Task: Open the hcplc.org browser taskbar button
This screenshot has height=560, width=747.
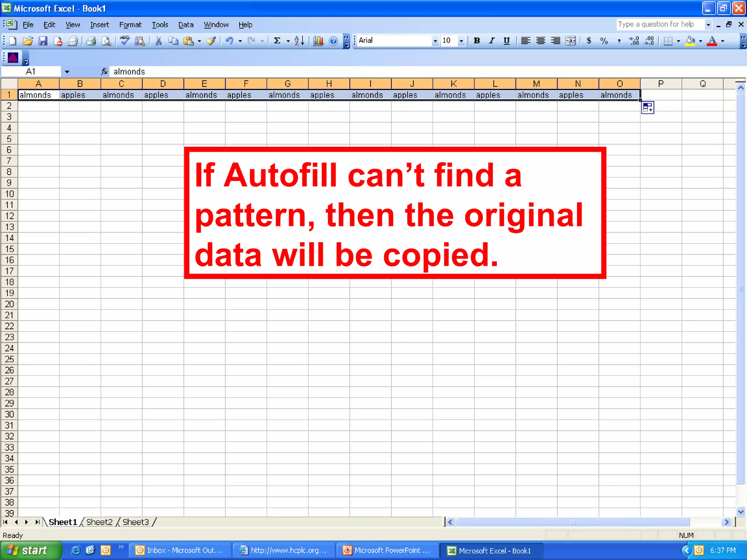Action: (284, 551)
